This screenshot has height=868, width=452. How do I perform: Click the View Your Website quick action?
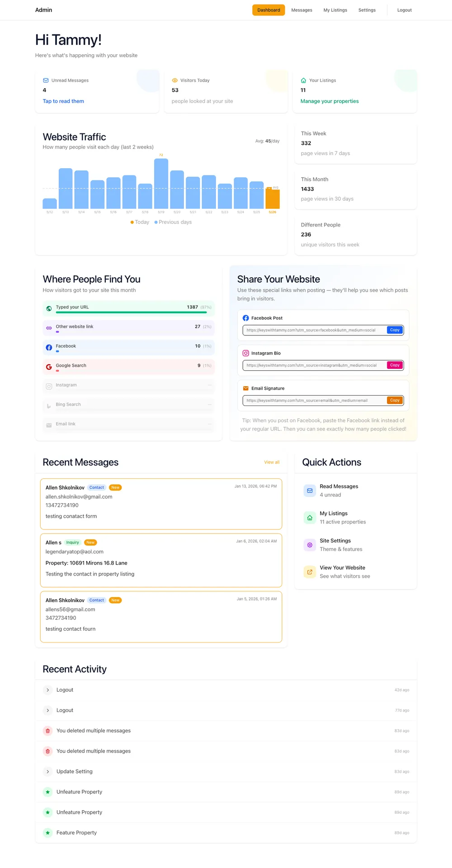[356, 572]
